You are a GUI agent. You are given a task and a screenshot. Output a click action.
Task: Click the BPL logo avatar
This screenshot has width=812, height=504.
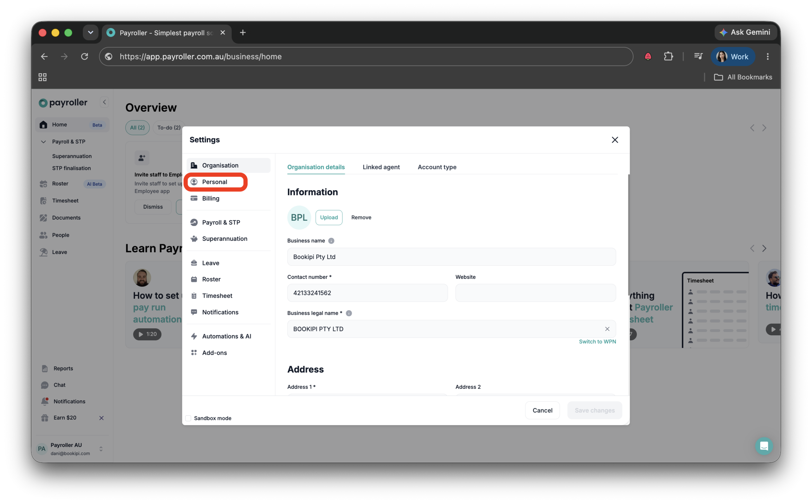pyautogui.click(x=299, y=217)
